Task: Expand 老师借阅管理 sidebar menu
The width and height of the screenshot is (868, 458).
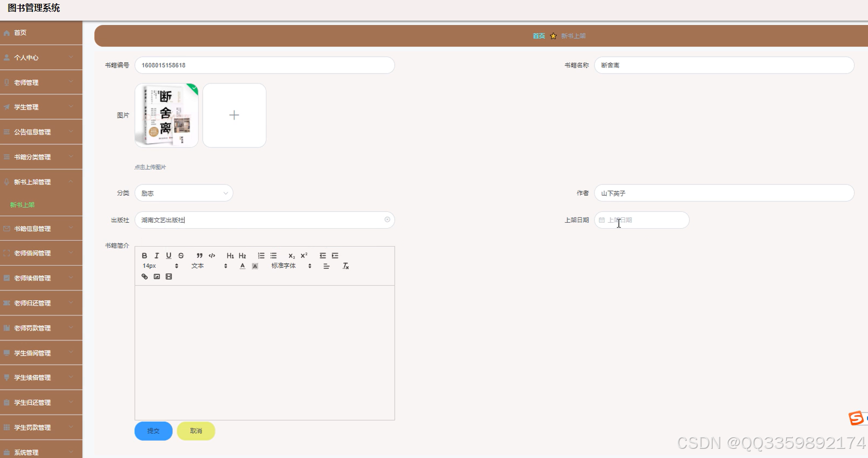Action: pos(41,253)
